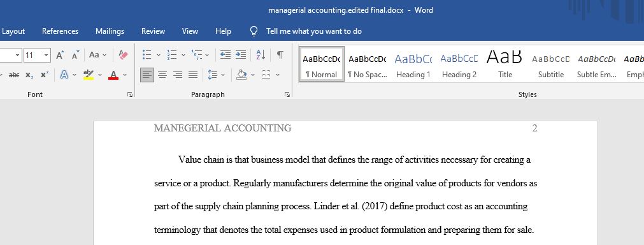Align paragraph to the right
The width and height of the screenshot is (644, 245).
tap(178, 75)
